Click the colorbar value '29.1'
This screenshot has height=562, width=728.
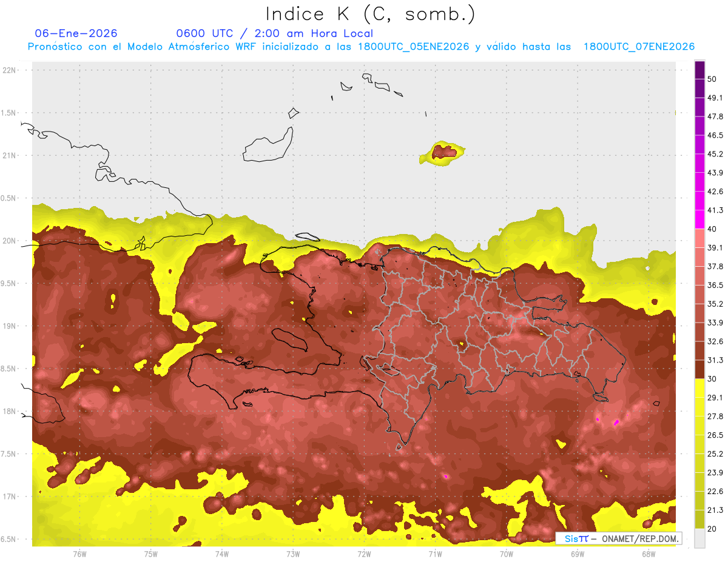tap(715, 398)
